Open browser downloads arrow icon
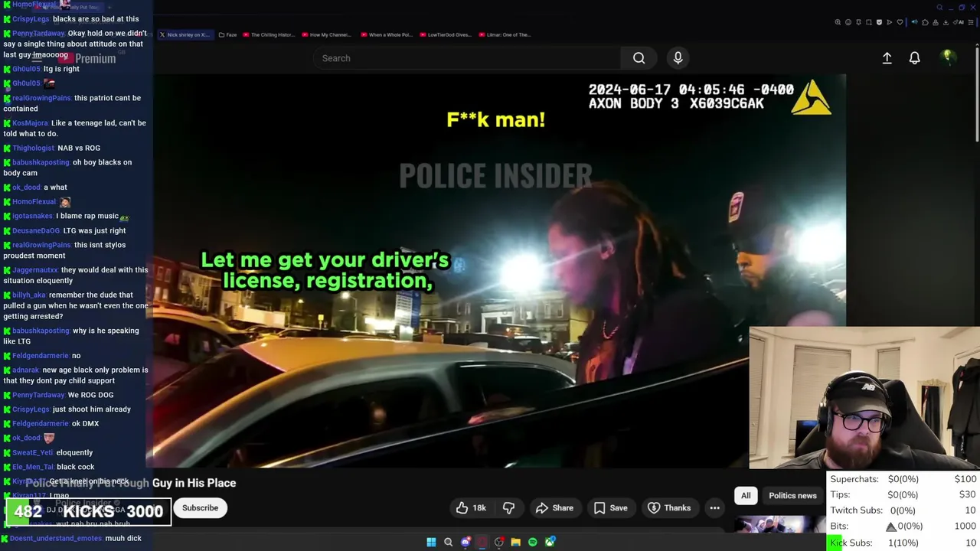The image size is (980, 551). (x=946, y=22)
